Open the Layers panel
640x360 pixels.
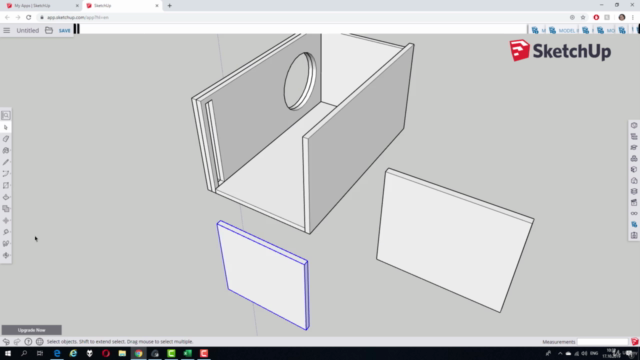pyautogui.click(x=634, y=191)
